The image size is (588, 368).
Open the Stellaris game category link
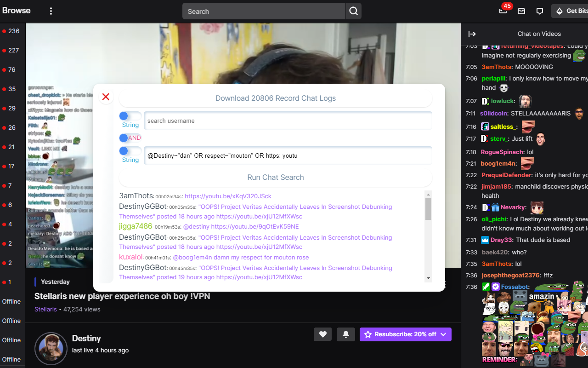click(x=45, y=310)
